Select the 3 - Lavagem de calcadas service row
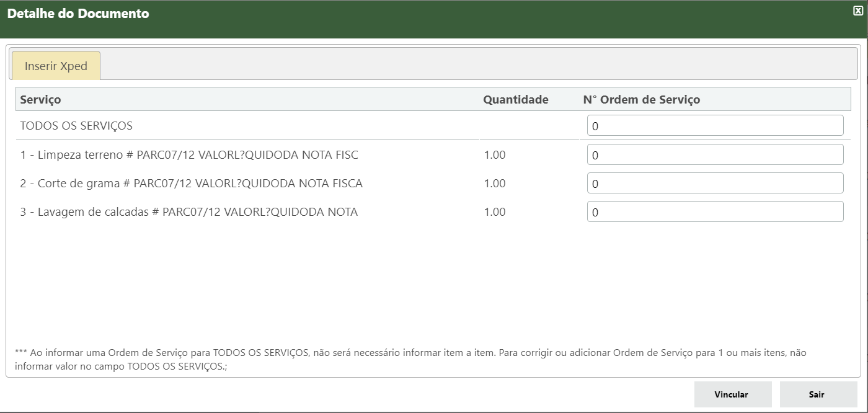 pyautogui.click(x=189, y=212)
